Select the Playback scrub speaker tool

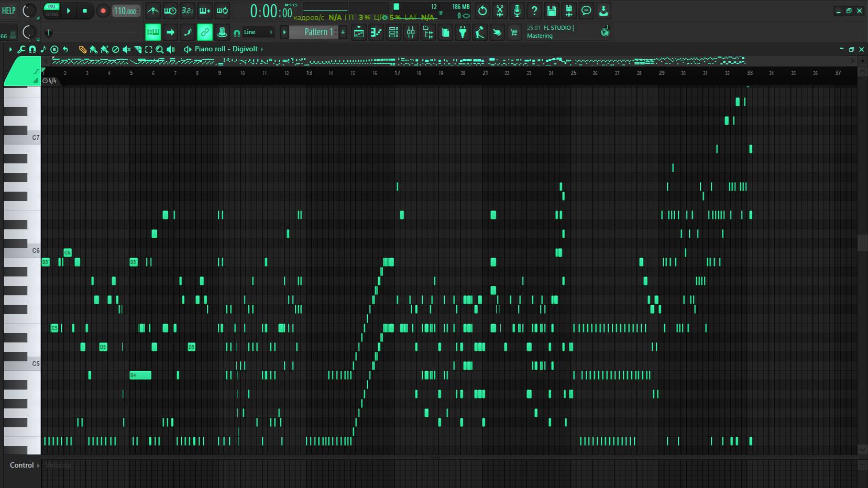[x=171, y=49]
